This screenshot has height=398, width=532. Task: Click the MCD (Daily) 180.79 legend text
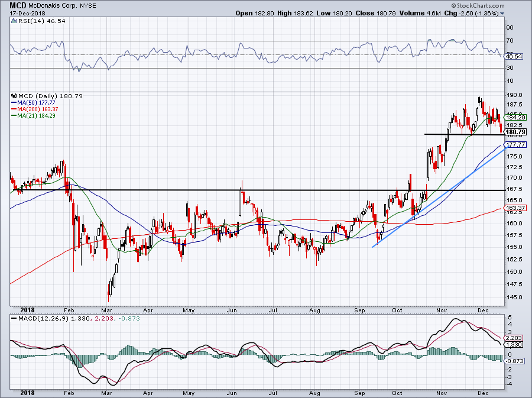[51, 96]
